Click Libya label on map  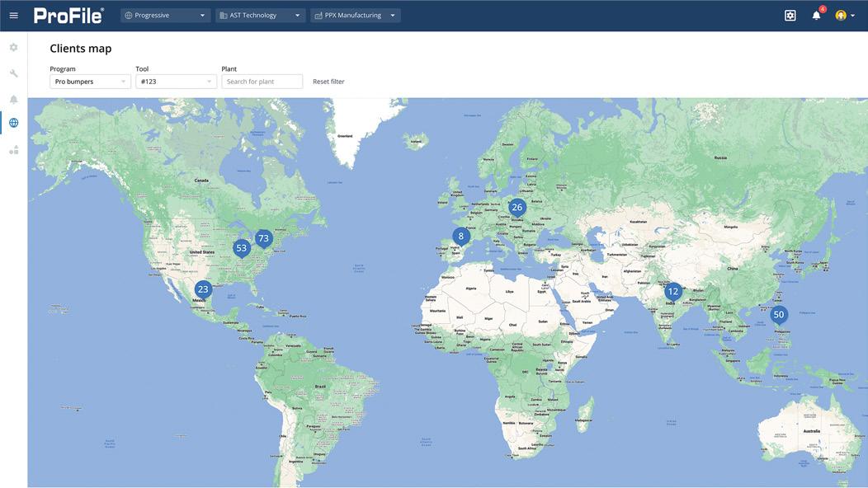pos(509,291)
